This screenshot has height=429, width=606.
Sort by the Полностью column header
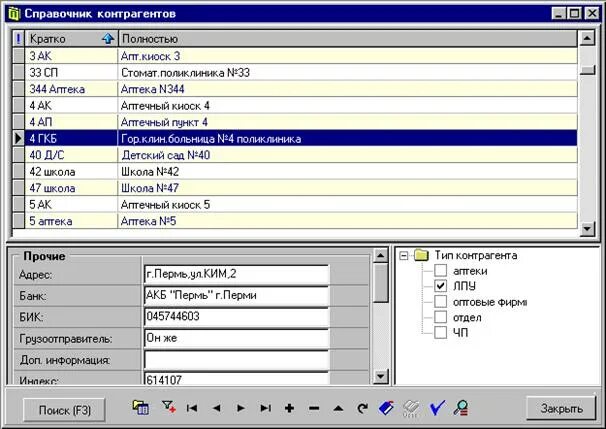[347, 39]
